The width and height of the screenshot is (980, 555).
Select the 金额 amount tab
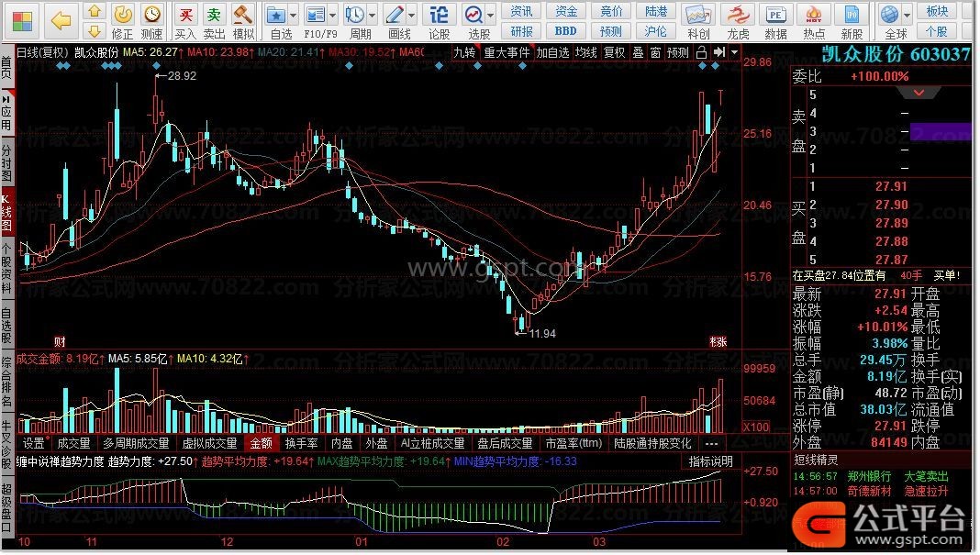click(262, 444)
